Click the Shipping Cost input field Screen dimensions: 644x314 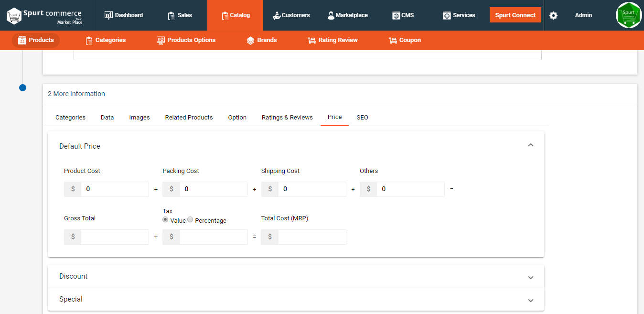[x=312, y=189]
